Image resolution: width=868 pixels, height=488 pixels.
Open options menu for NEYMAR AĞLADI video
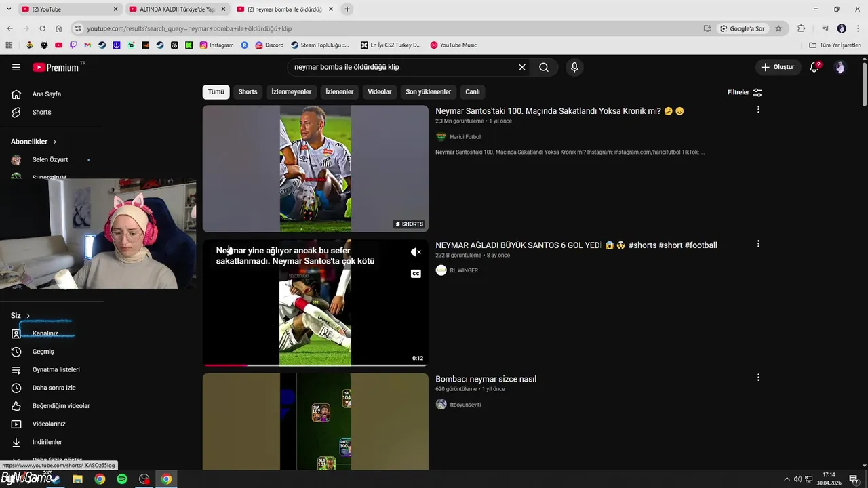coord(758,244)
